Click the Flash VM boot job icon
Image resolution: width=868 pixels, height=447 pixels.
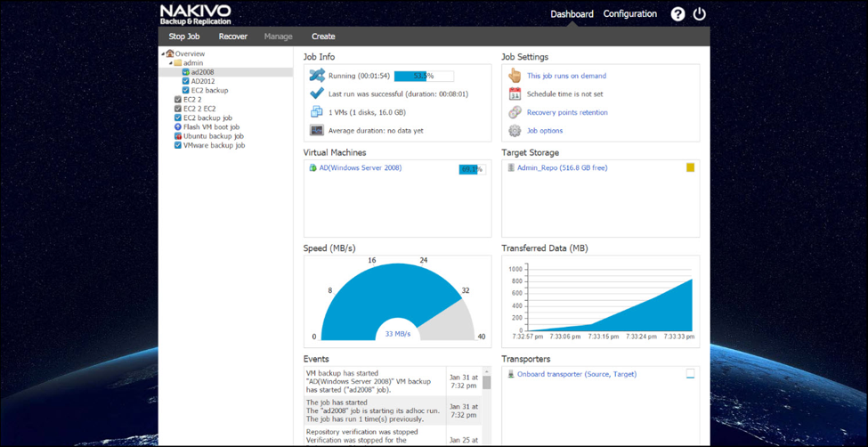point(178,126)
